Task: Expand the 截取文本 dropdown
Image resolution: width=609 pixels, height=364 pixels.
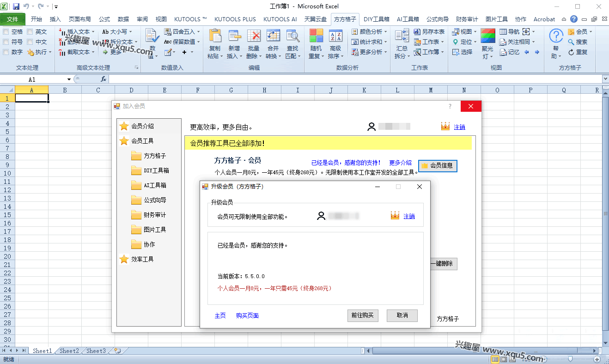Action: (x=93, y=52)
